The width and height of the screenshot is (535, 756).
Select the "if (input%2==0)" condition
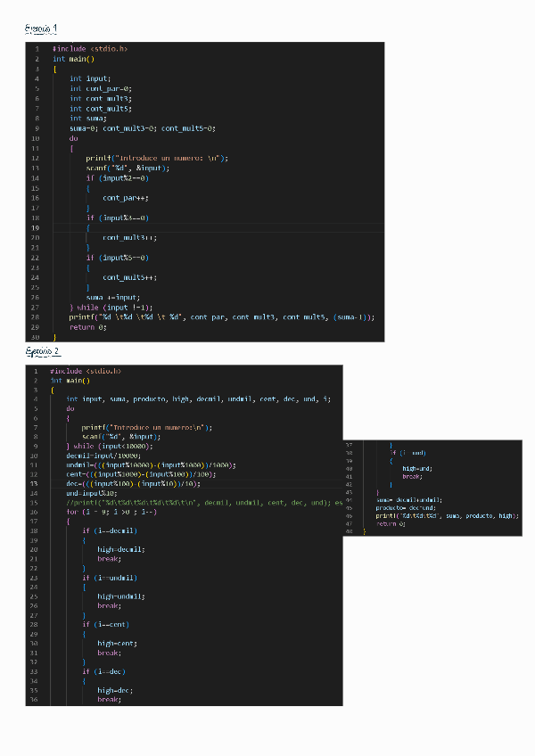pyautogui.click(x=117, y=177)
